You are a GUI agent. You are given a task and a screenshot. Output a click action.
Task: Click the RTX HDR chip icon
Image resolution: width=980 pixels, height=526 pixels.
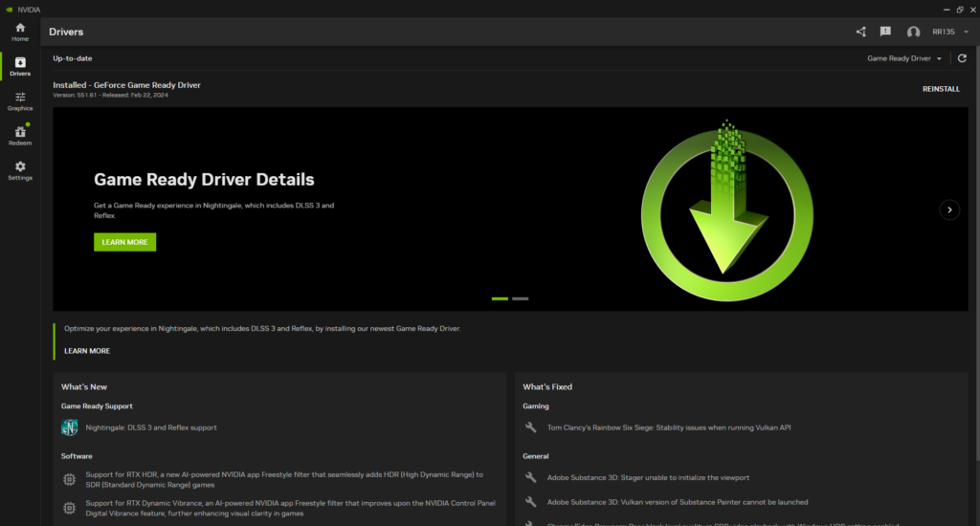click(x=69, y=479)
